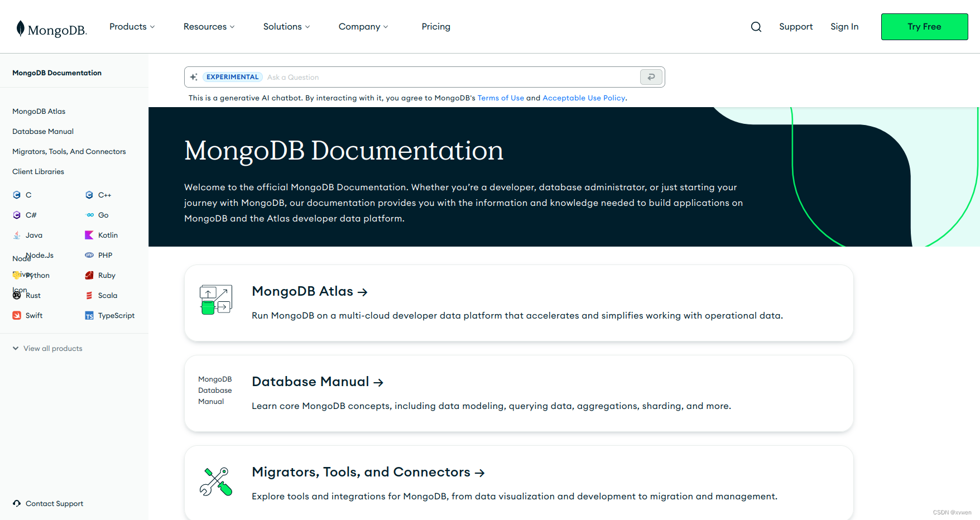
Task: Expand the Solutions dropdown menu
Action: [x=287, y=27]
